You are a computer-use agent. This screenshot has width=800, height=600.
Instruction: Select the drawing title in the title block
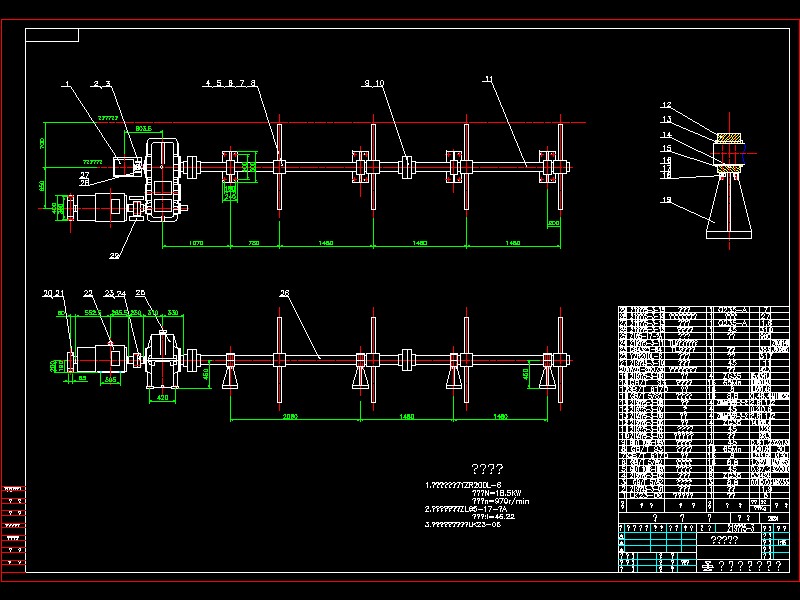(x=725, y=540)
